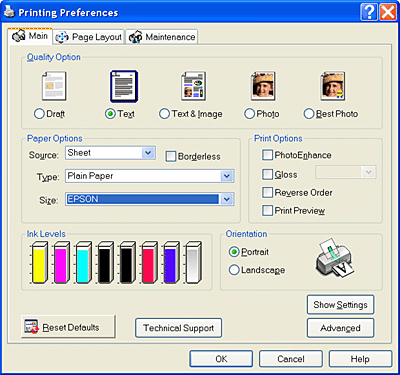Click the Photo quality portrait icon

pyautogui.click(x=263, y=86)
